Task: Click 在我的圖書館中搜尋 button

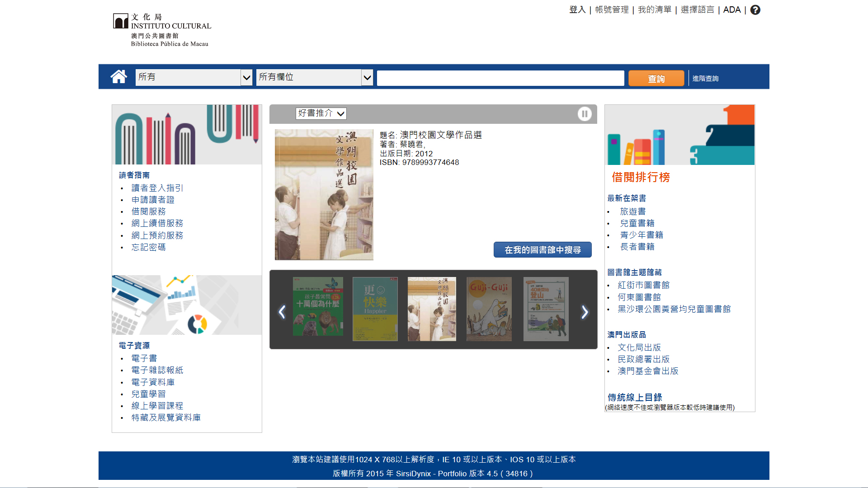Action: (x=542, y=250)
